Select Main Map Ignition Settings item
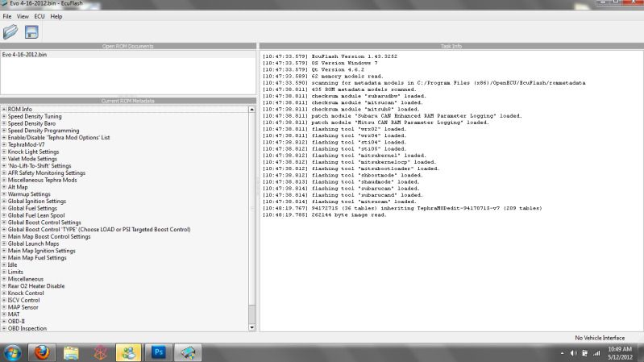 click(x=41, y=251)
